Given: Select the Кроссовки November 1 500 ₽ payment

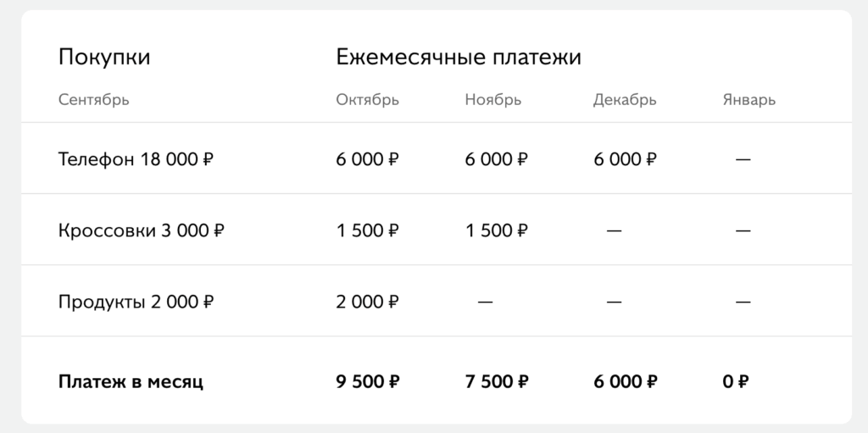Looking at the screenshot, I should click(496, 230).
